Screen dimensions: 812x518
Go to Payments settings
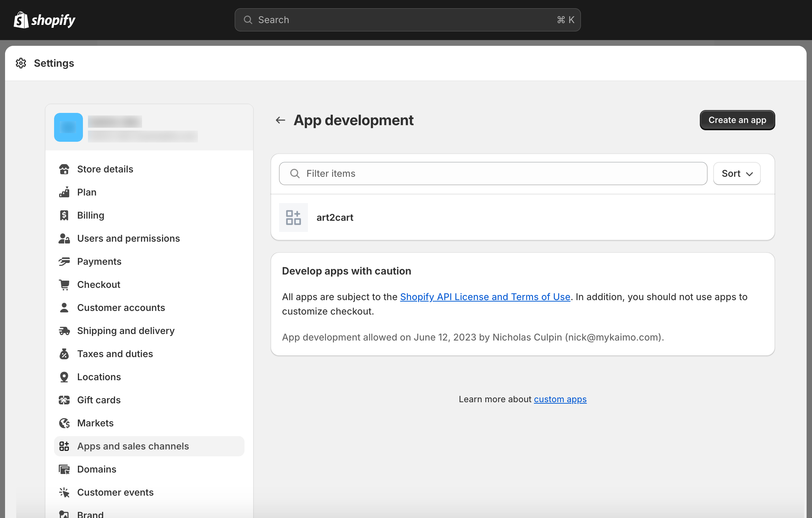99,262
